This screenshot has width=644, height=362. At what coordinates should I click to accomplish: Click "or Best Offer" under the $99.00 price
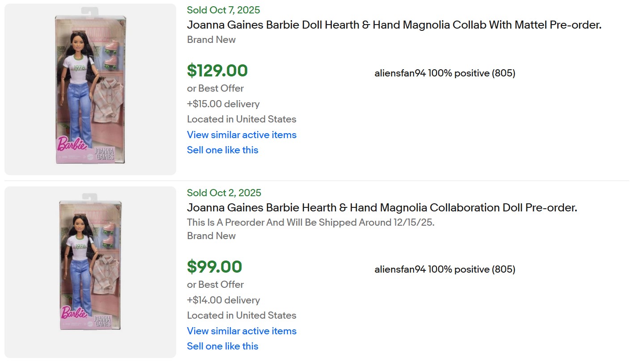pyautogui.click(x=215, y=285)
